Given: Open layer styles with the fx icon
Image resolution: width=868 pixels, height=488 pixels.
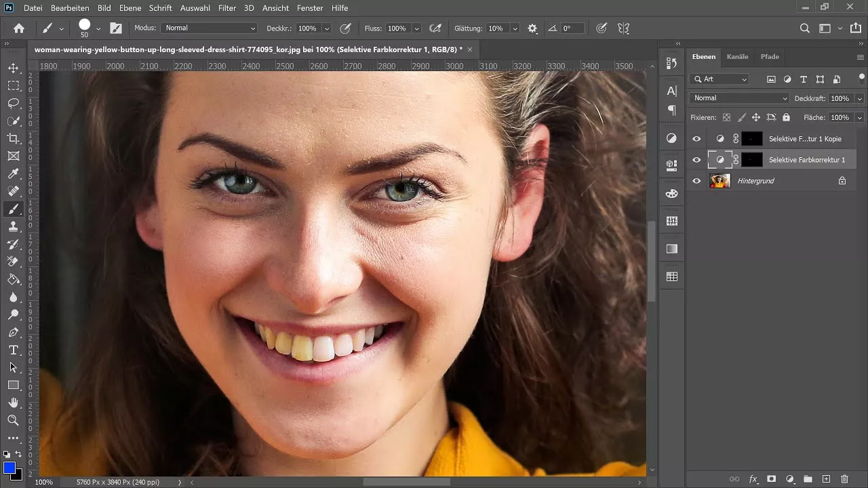Looking at the screenshot, I should (753, 479).
